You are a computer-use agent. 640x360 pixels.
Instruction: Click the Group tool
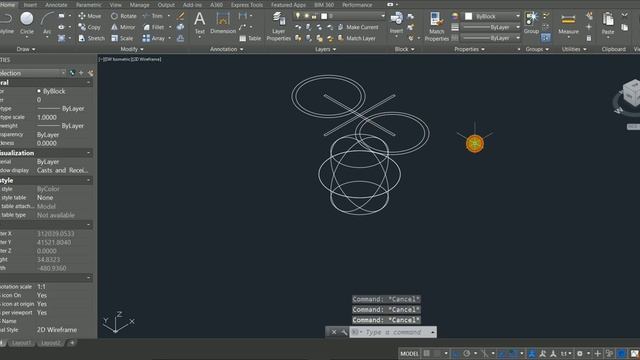coord(531,23)
